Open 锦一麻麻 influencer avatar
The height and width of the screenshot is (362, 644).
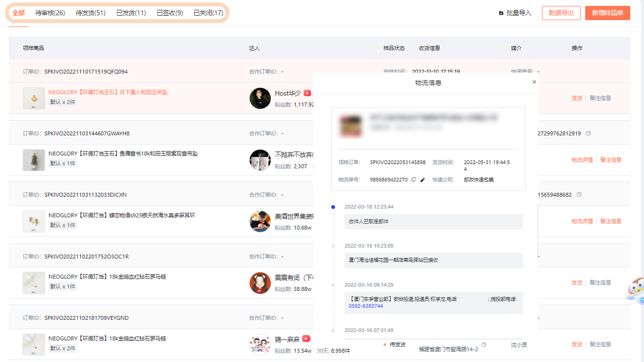tap(260, 344)
